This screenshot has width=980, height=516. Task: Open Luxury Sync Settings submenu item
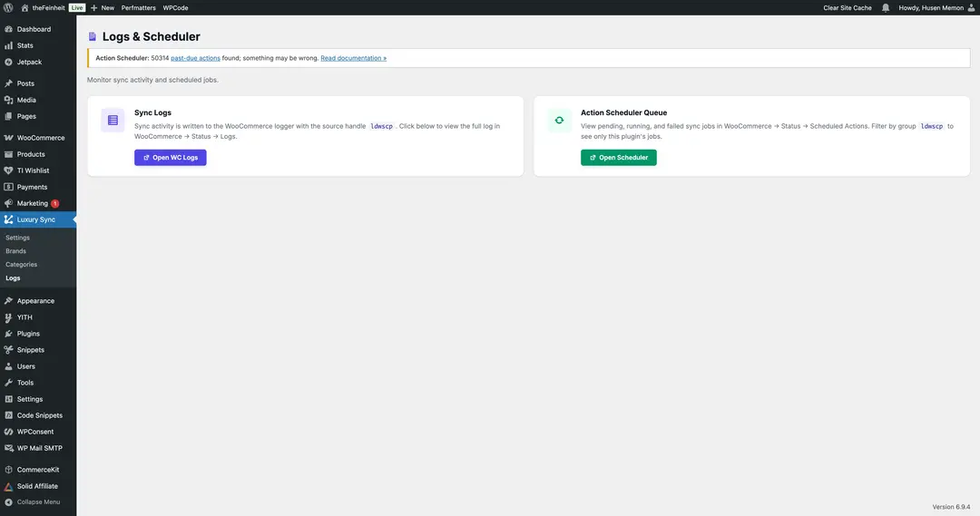click(17, 238)
